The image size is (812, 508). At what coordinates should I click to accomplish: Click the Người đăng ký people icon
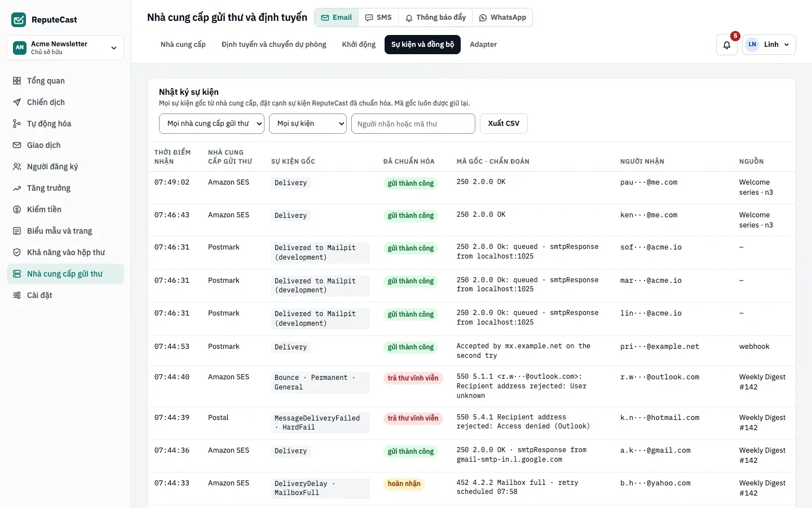click(17, 167)
